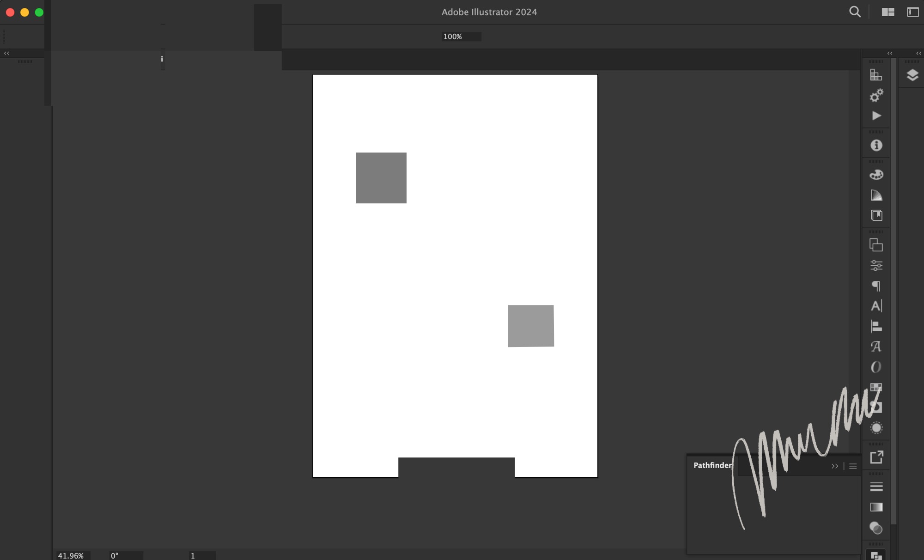Open the Color palette panel icon
Screen dimensions: 924x560
coord(876,175)
